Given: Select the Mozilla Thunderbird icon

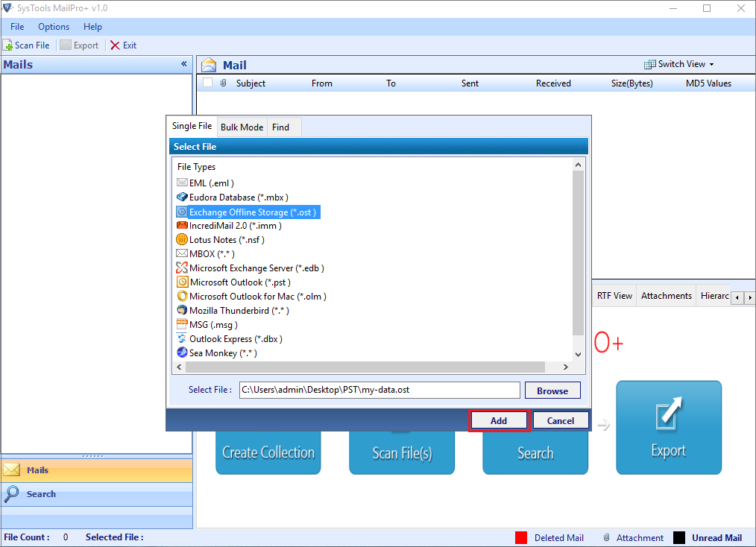Looking at the screenshot, I should tap(182, 310).
